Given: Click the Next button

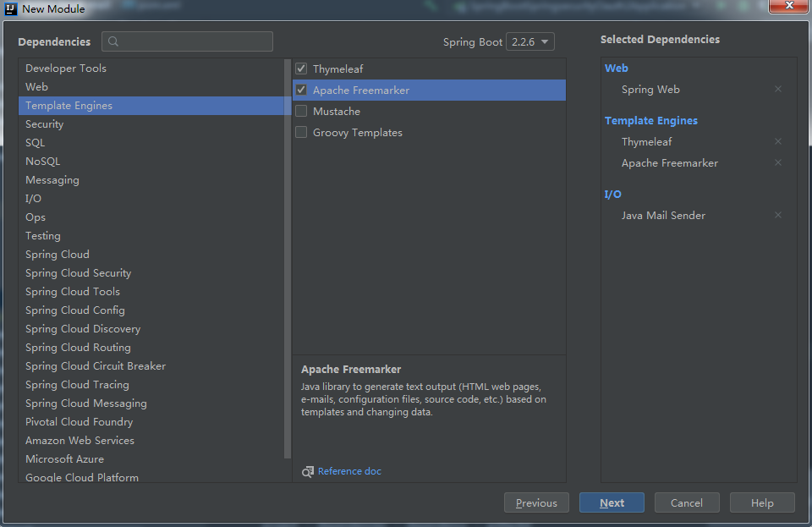Looking at the screenshot, I should [x=612, y=502].
